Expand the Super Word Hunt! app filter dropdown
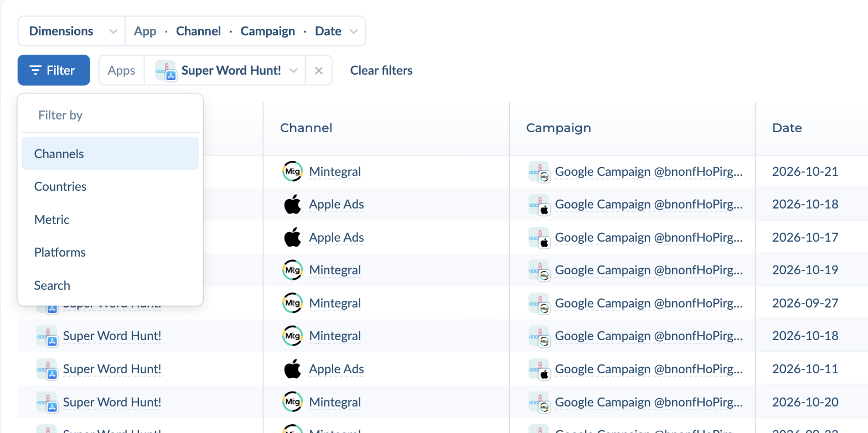 pos(225,70)
